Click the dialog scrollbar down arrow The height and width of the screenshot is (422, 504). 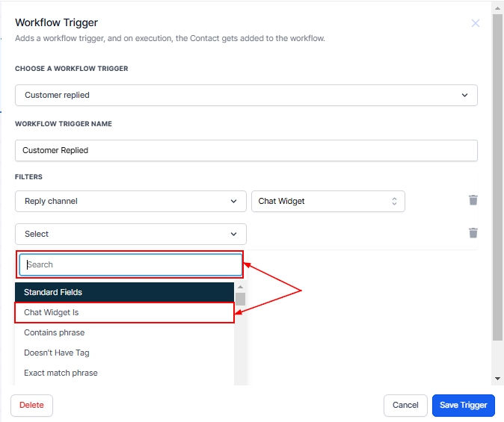click(x=497, y=379)
